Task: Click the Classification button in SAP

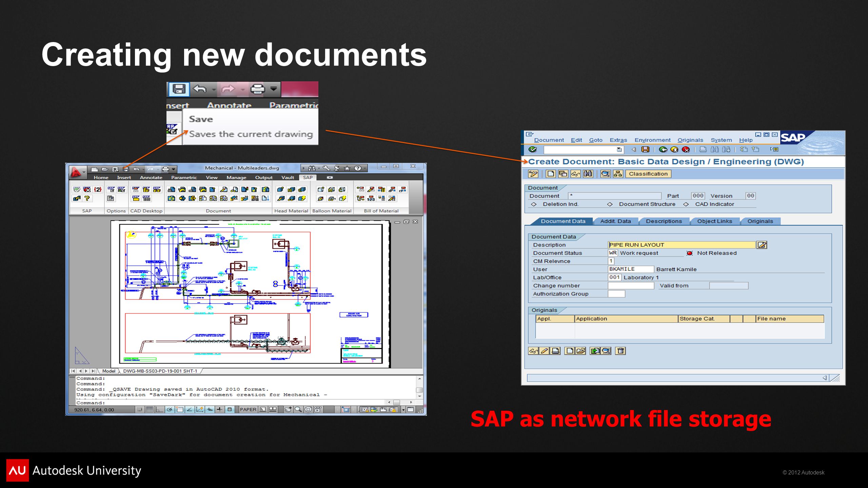Action: (x=648, y=174)
